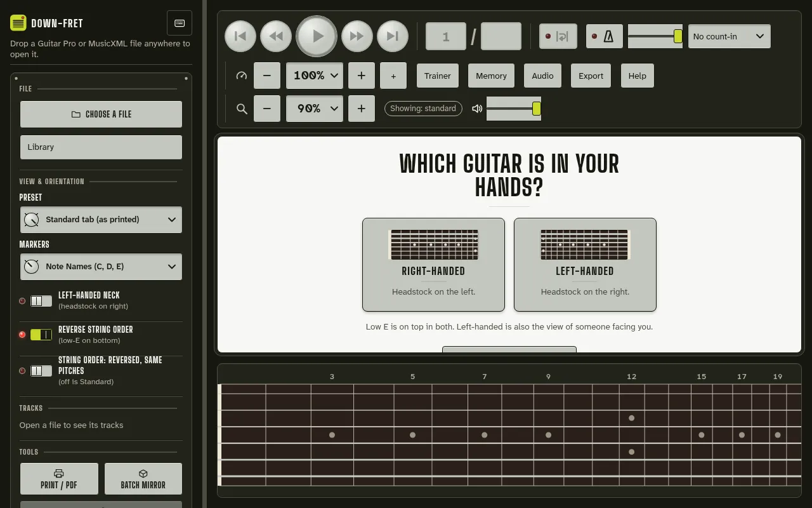Click the magnifier zoom icon

pos(242,109)
